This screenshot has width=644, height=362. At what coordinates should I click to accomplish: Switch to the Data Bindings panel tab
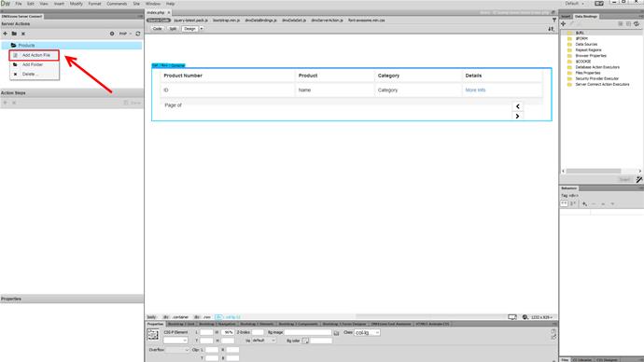point(586,17)
